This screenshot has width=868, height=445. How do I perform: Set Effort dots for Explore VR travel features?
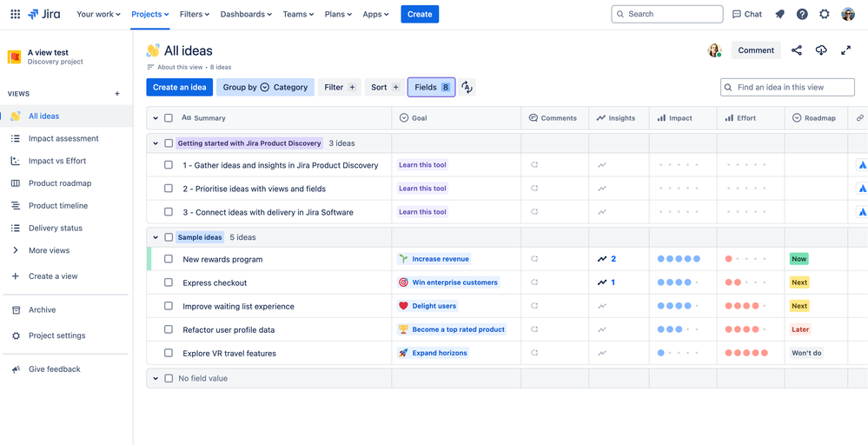(x=746, y=353)
